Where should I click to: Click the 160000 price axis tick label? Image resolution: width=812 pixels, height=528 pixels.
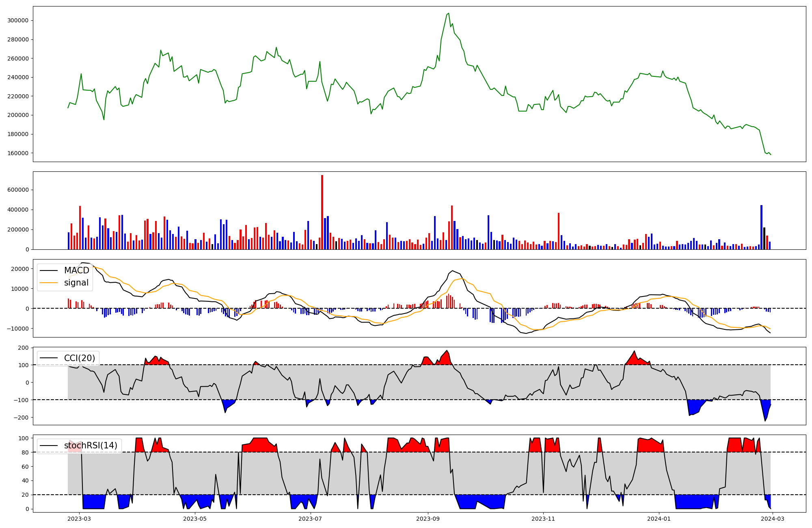[18, 153]
